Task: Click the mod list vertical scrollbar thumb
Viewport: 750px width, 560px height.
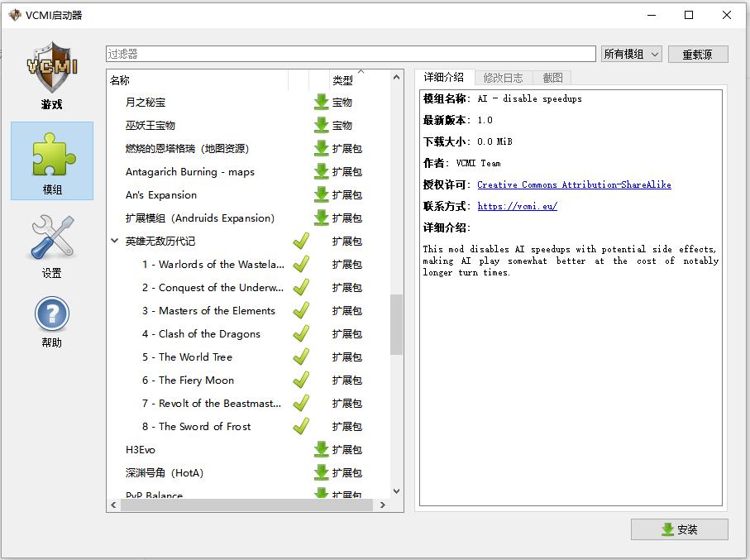Action: tap(396, 324)
